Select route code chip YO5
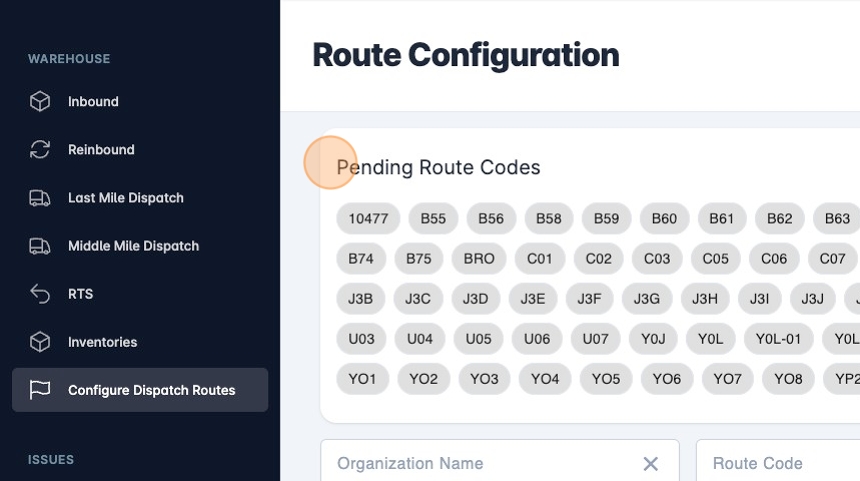The width and height of the screenshot is (860, 481). [606, 379]
